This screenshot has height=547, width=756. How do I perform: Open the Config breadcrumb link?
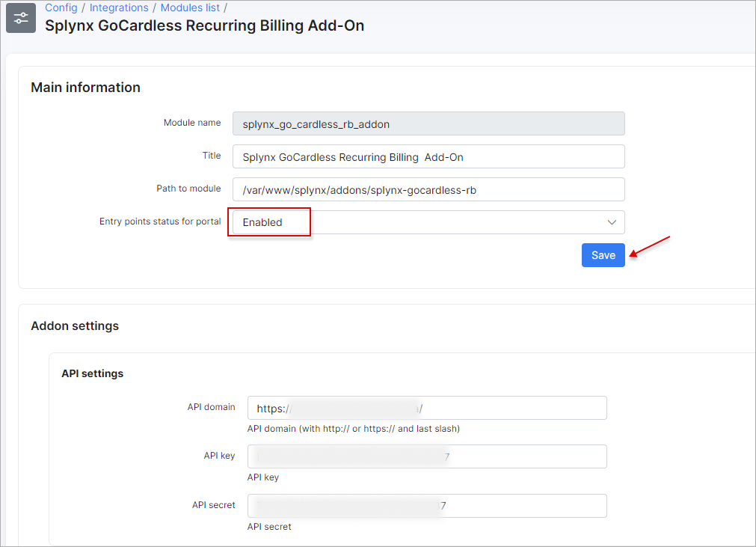pos(61,7)
